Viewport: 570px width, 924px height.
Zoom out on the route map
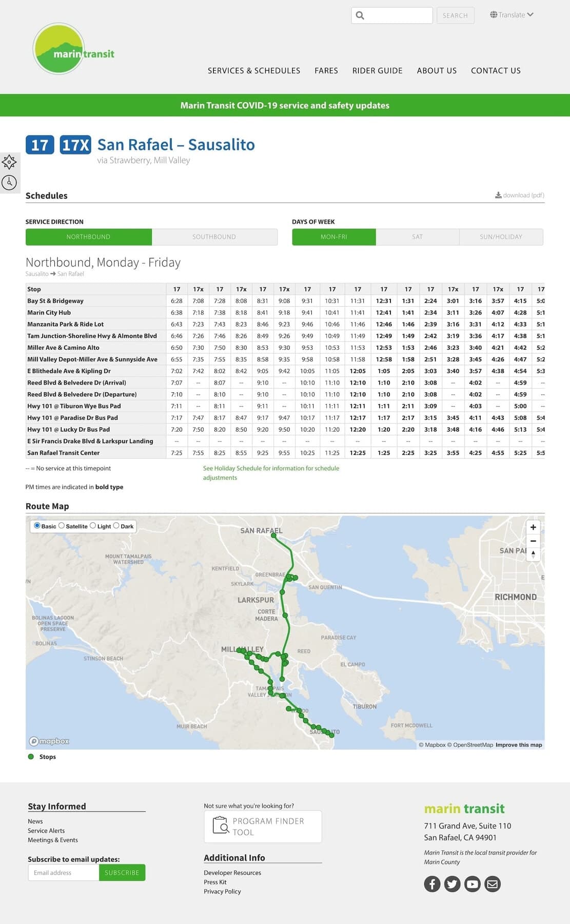[x=533, y=541]
